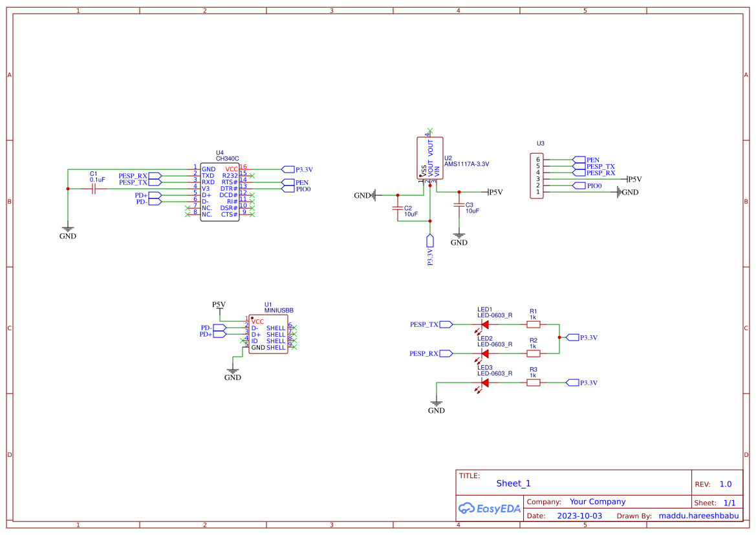Click the PESP_TX net label near LED1
The width and height of the screenshot is (756, 535).
click(425, 324)
